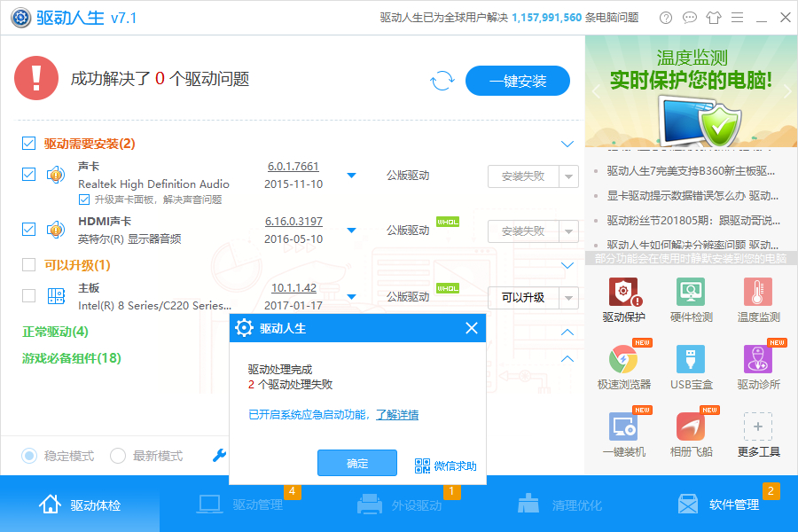Open the 了解详情 link
This screenshot has height=532, width=798.
click(397, 415)
